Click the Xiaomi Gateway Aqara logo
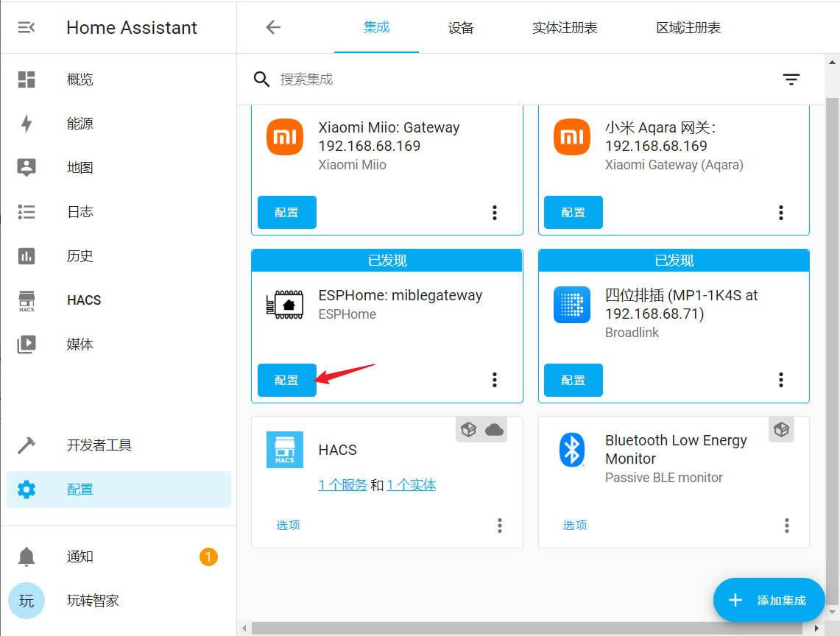This screenshot has width=840, height=636. pyautogui.click(x=571, y=137)
